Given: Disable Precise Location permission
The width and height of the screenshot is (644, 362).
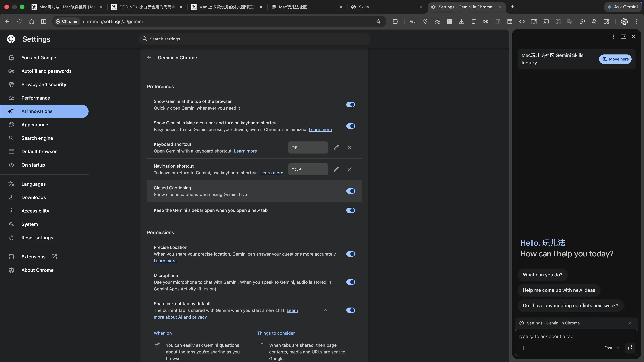Looking at the screenshot, I should click(351, 254).
